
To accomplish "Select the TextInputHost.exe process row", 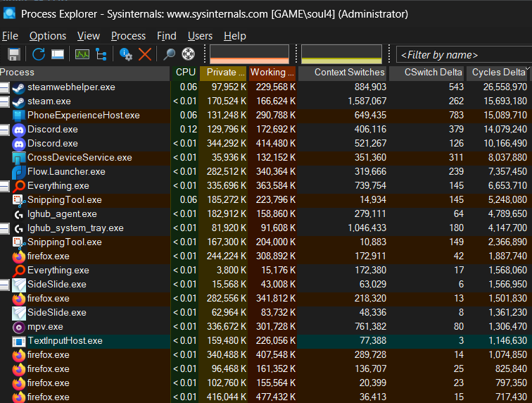I will click(x=266, y=341).
